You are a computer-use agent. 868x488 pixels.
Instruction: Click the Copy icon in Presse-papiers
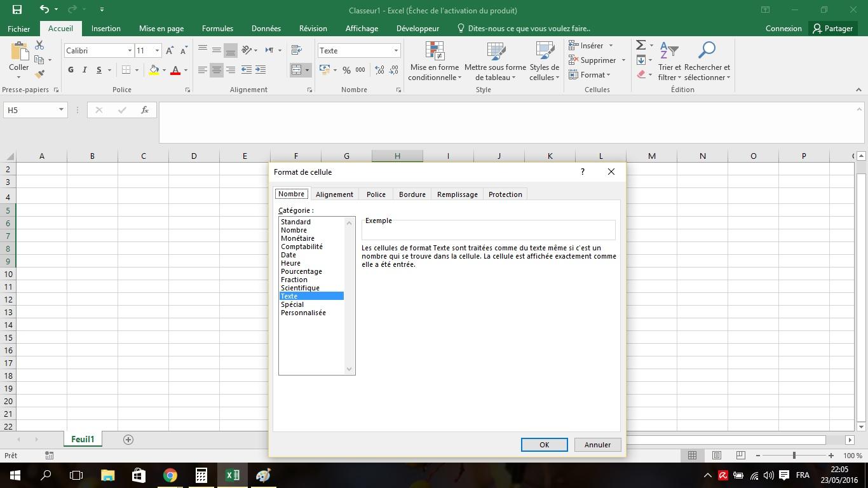pyautogui.click(x=39, y=60)
